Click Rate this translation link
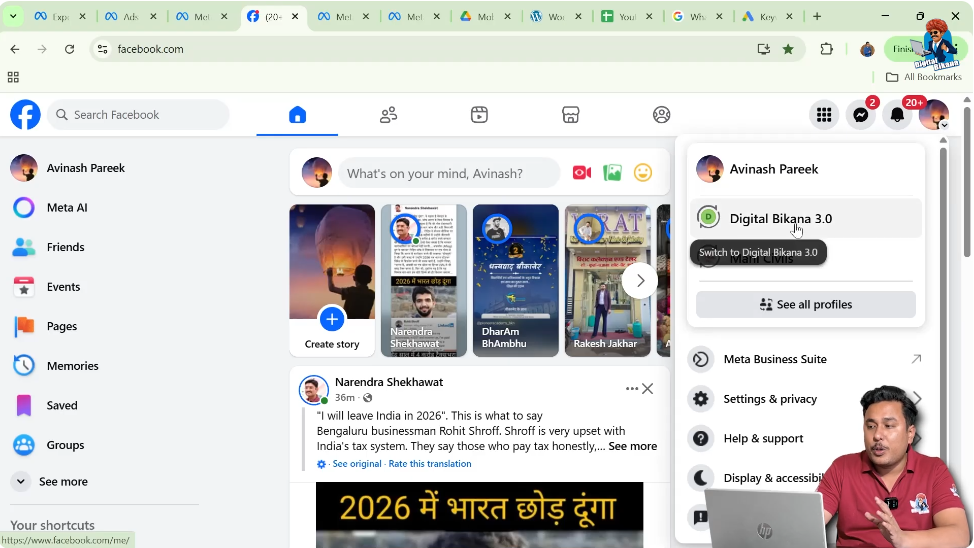This screenshot has height=548, width=974. click(x=430, y=464)
